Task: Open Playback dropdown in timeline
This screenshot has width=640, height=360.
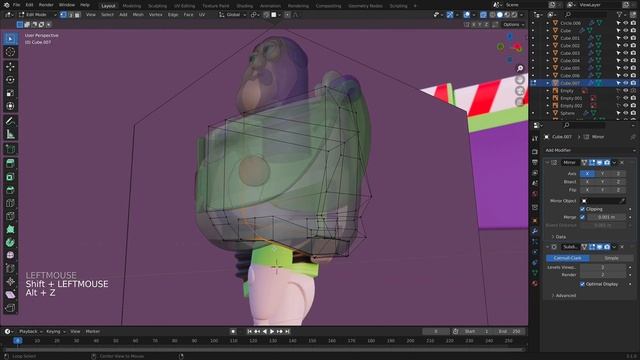Action: click(x=31, y=331)
